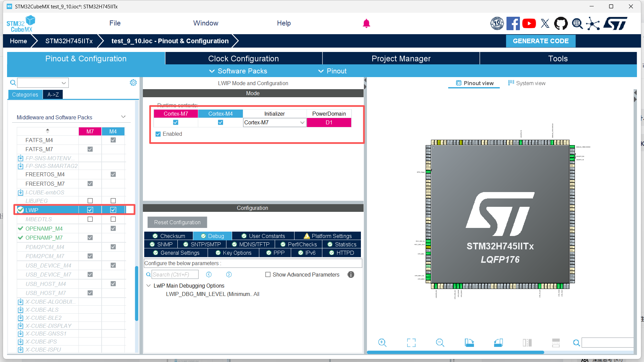This screenshot has width=644, height=362.
Task: Uncheck LWIP for the M4 core
Action: pos(113,209)
